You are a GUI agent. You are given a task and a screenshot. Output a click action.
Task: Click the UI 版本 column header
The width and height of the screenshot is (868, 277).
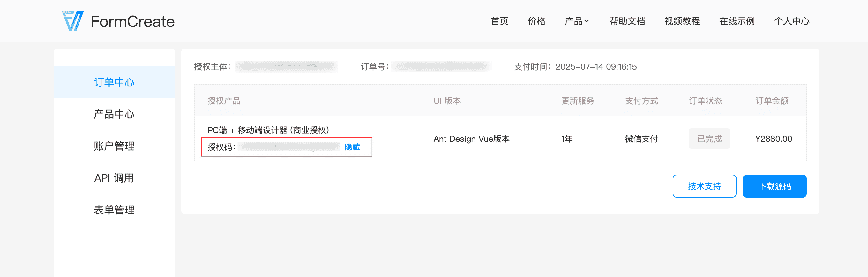tap(447, 101)
